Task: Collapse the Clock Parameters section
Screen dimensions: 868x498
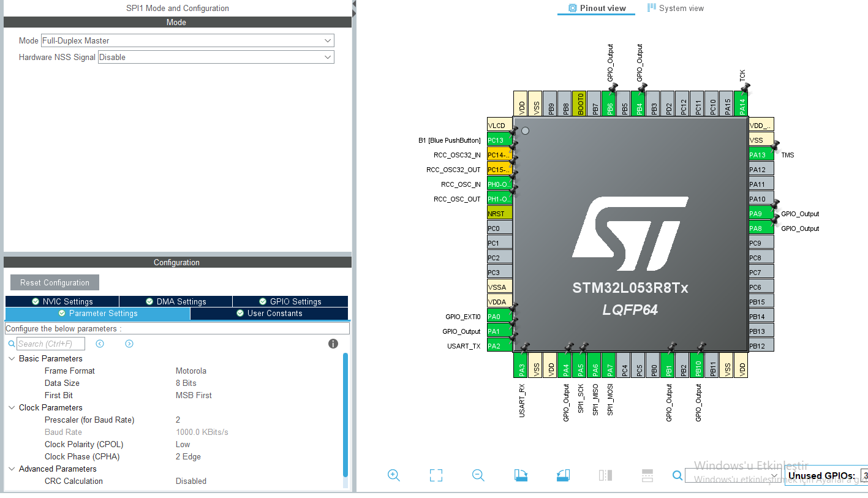Action: coord(12,407)
